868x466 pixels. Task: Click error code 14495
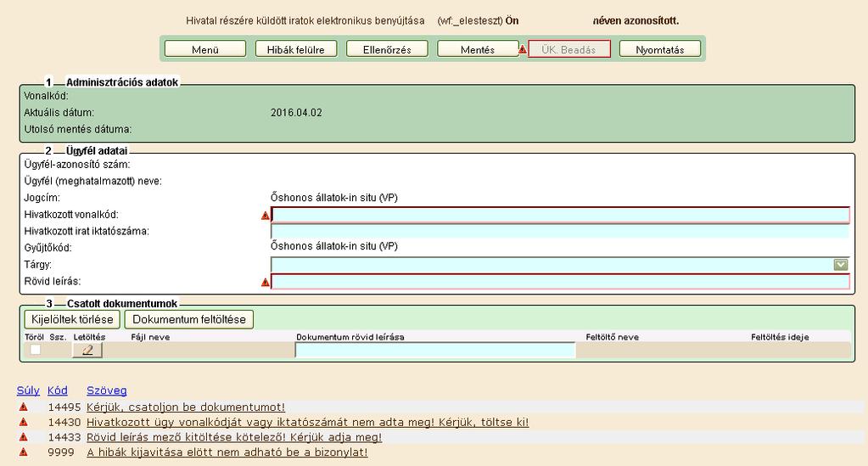[x=64, y=407]
